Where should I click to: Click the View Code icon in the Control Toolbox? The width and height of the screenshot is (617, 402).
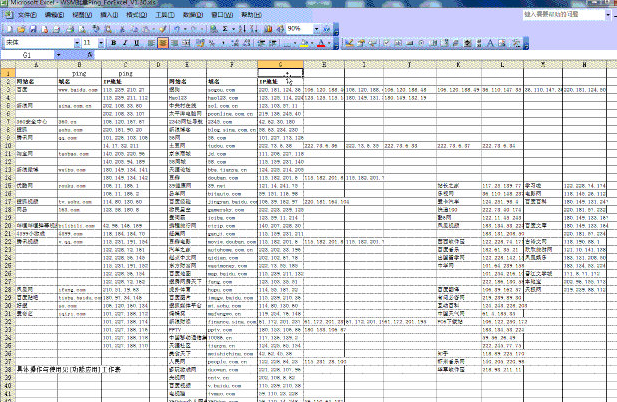(372, 43)
